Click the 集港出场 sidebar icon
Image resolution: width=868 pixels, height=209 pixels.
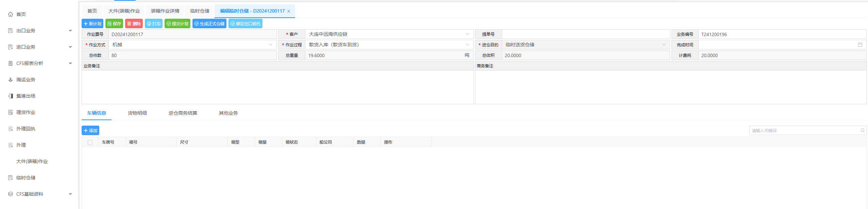(11, 96)
